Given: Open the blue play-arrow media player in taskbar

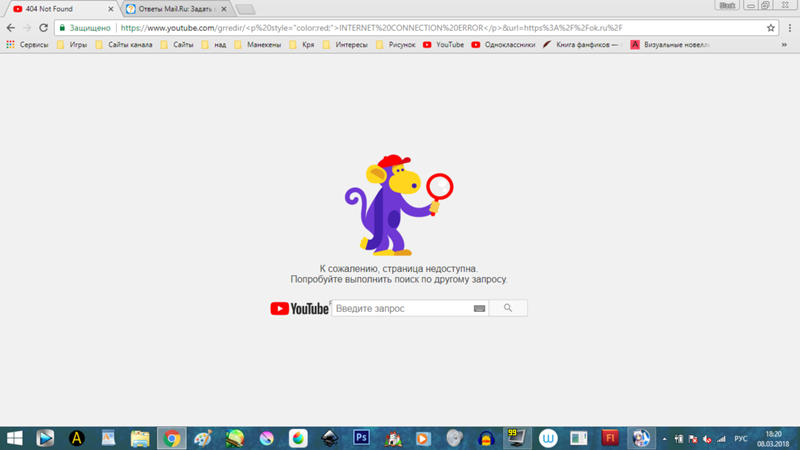Looking at the screenshot, I should pyautogui.click(x=45, y=438).
